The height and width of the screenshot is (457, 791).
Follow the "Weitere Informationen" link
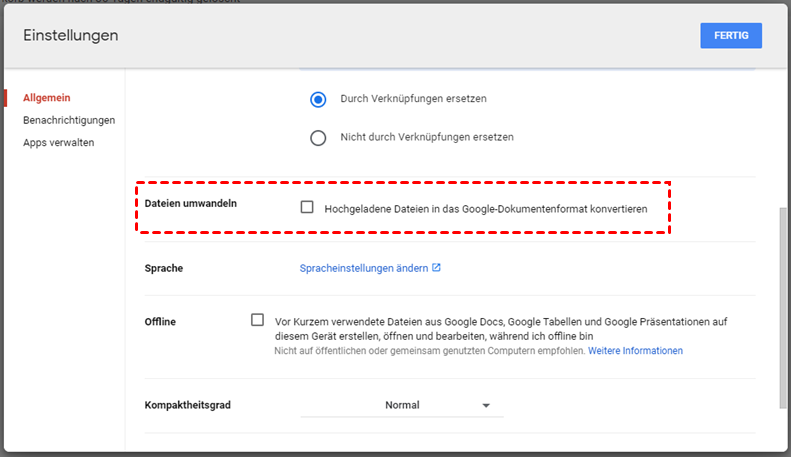click(635, 351)
